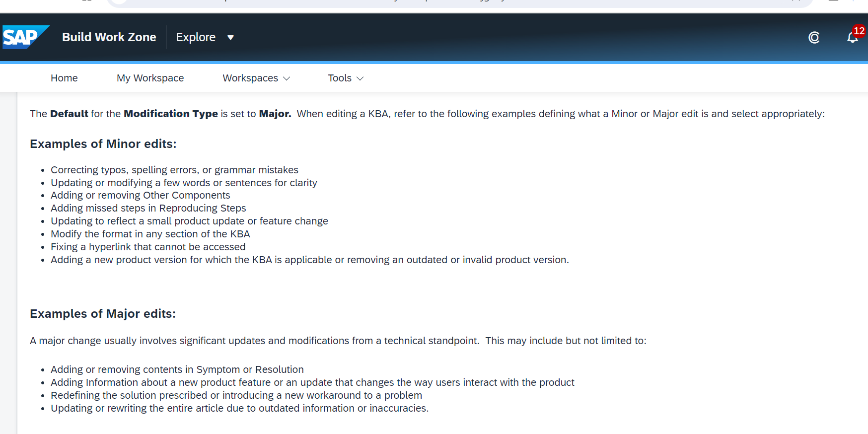Click 'Adding or removing Other Components' bullet
Screen dimensions: 868x434
click(140, 195)
